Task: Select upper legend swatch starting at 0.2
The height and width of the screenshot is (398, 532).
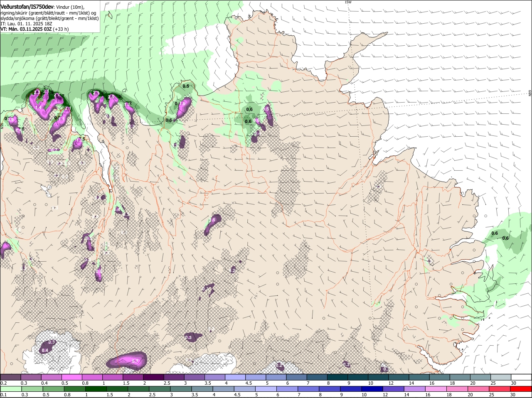Action: 10,377
